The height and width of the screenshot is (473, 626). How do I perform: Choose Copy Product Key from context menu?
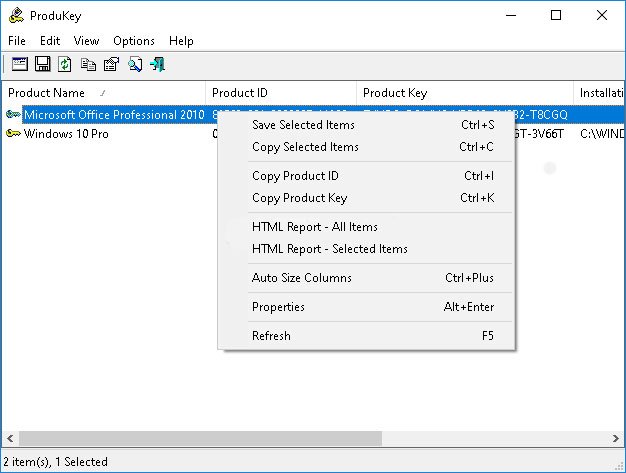299,198
